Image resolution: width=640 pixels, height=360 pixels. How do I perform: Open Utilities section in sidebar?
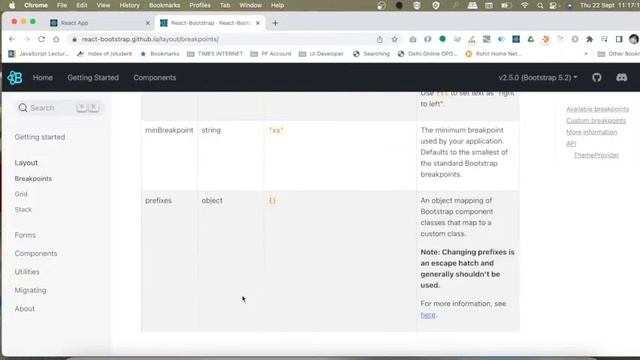click(x=27, y=272)
